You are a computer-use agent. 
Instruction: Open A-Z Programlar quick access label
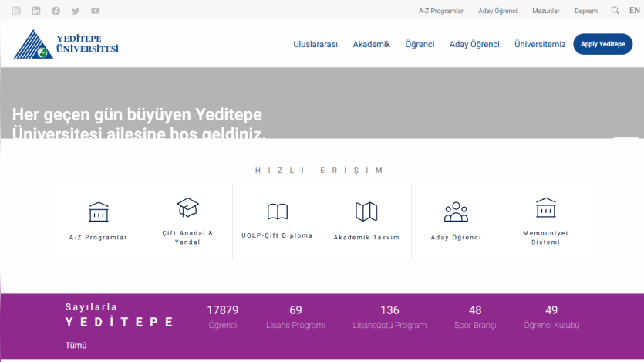click(x=98, y=238)
